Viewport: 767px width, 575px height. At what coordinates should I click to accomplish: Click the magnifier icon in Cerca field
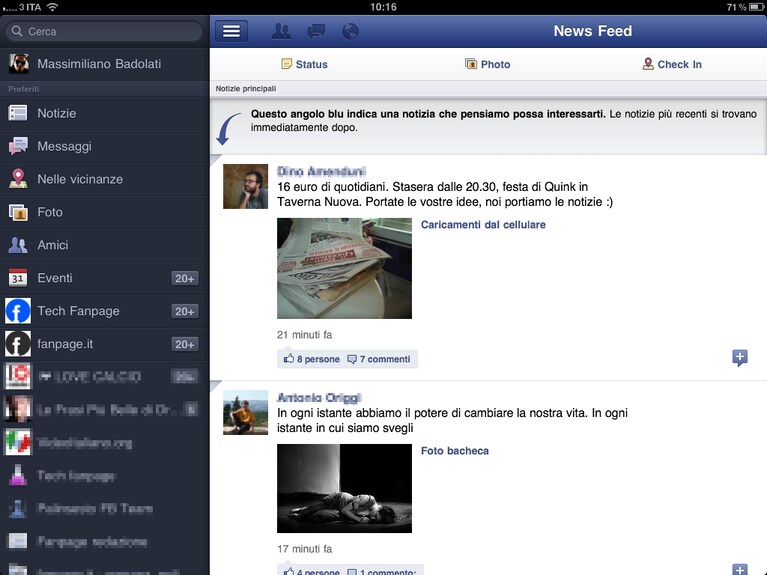[17, 31]
